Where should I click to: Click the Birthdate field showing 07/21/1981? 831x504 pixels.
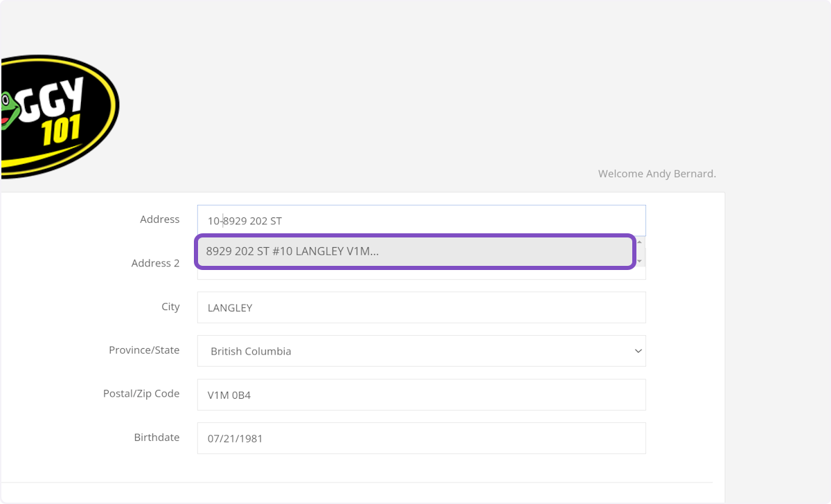click(x=421, y=438)
